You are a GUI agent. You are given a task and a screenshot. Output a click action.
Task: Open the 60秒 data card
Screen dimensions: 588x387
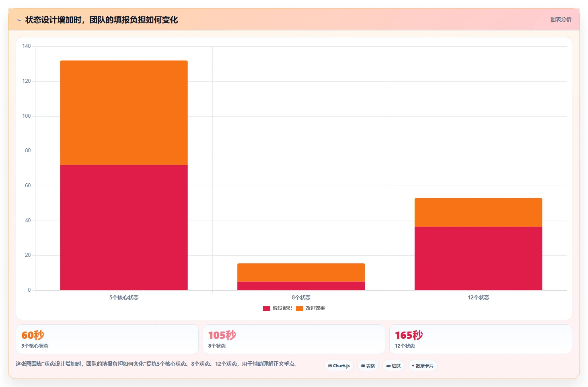[x=107, y=339]
